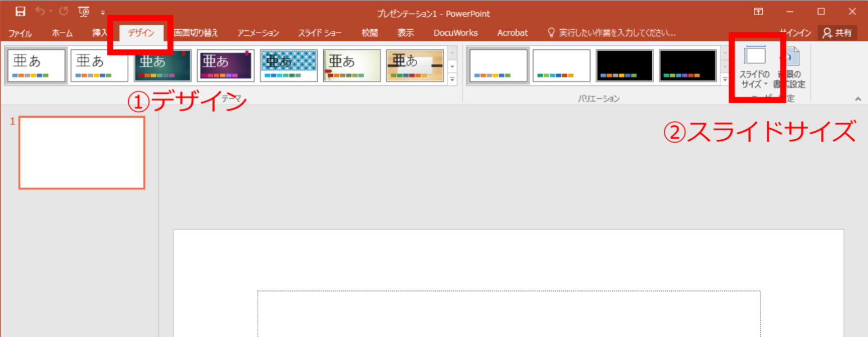Choose the dark purple 亜あ theme

(x=225, y=65)
